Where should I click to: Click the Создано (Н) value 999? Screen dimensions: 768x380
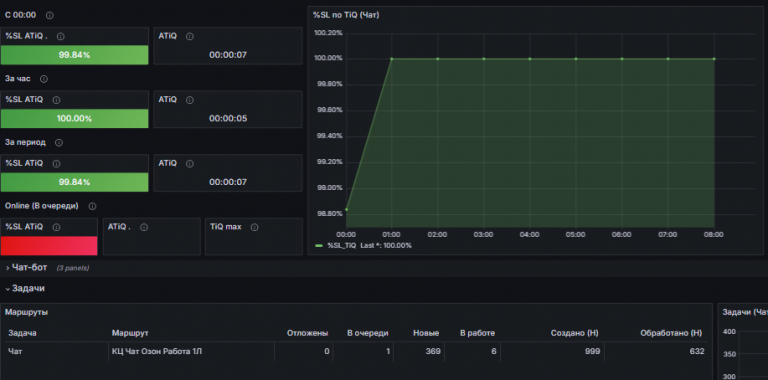tap(593, 351)
